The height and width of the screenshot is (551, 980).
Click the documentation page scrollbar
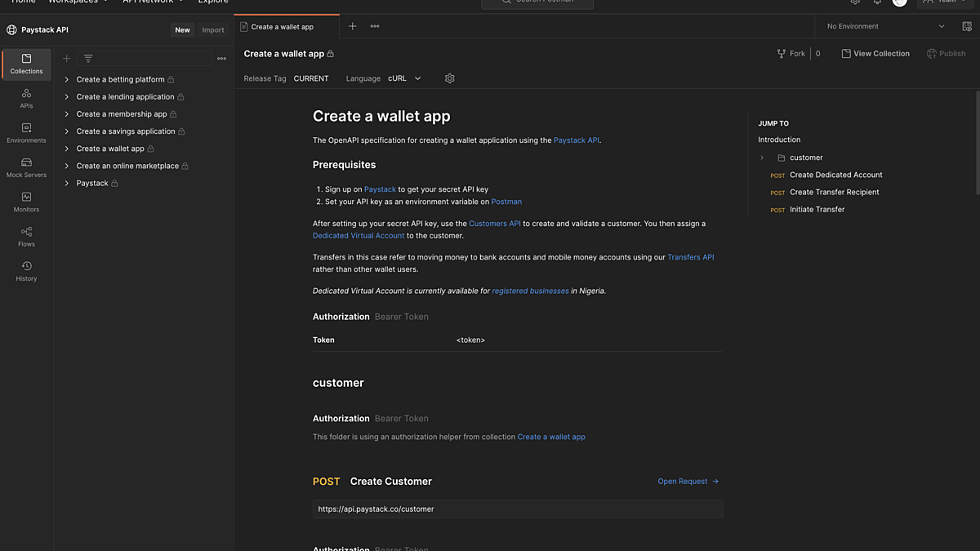pyautogui.click(x=977, y=143)
